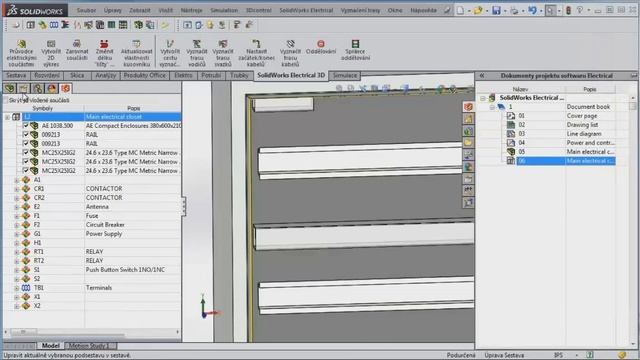Launch Vyznačit trasu svazků
Viewport: 640px width, 360px height.
pos(223,53)
